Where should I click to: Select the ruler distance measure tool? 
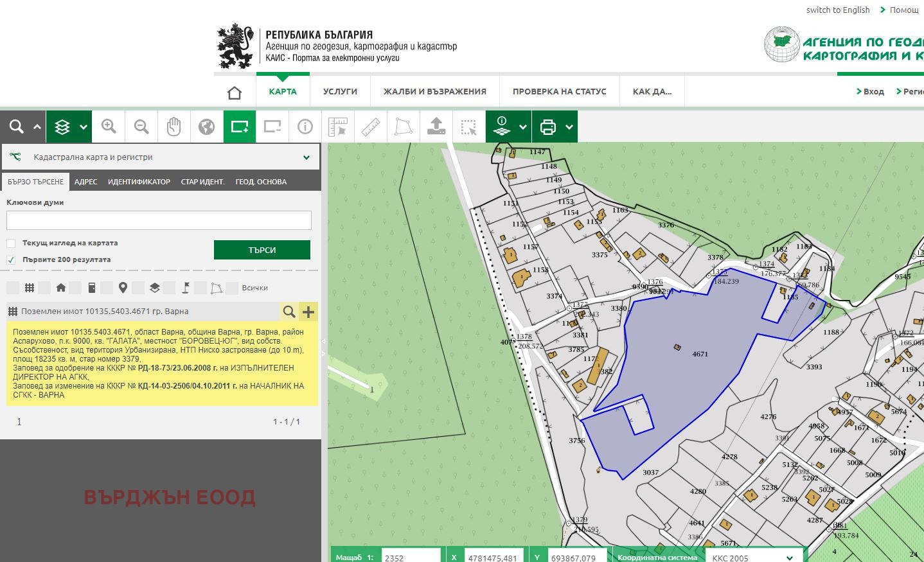point(371,127)
